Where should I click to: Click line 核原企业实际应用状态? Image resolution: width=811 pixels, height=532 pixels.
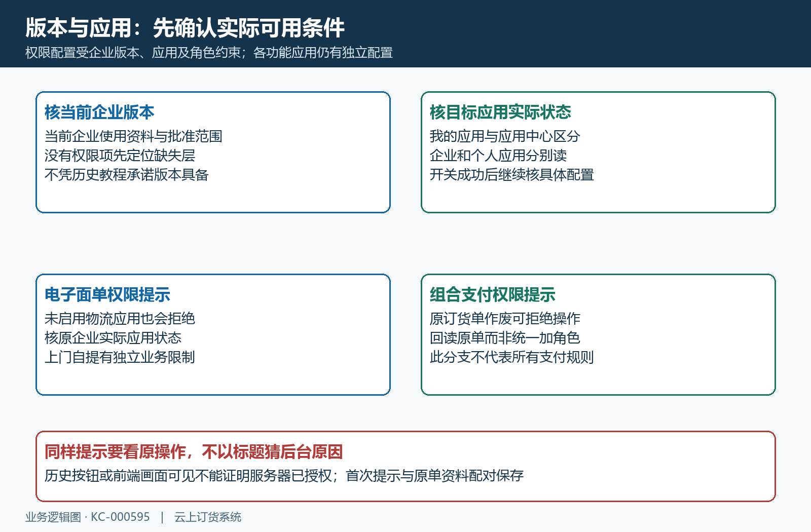[113, 338]
